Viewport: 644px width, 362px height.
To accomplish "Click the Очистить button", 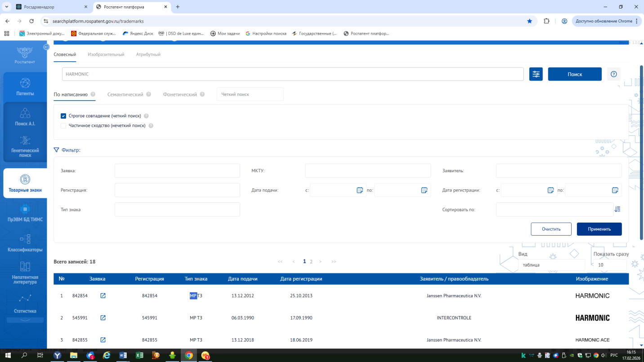I will coord(551,229).
